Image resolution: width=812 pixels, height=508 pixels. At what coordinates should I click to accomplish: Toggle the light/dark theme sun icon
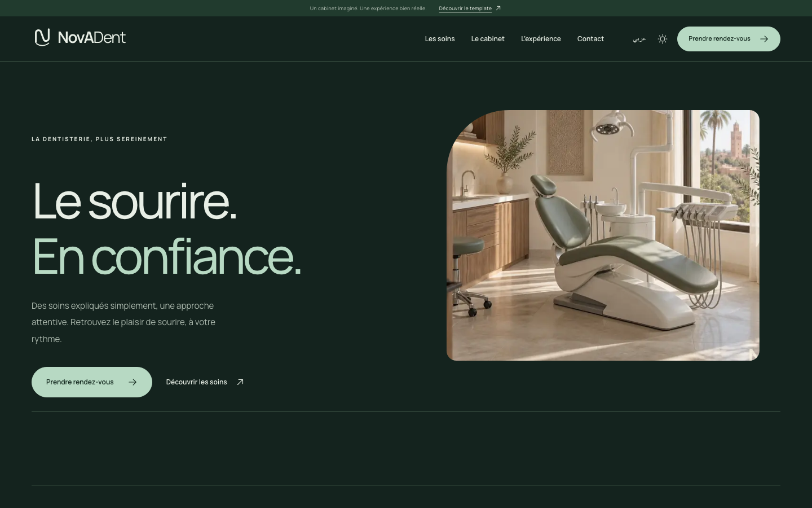(x=663, y=39)
